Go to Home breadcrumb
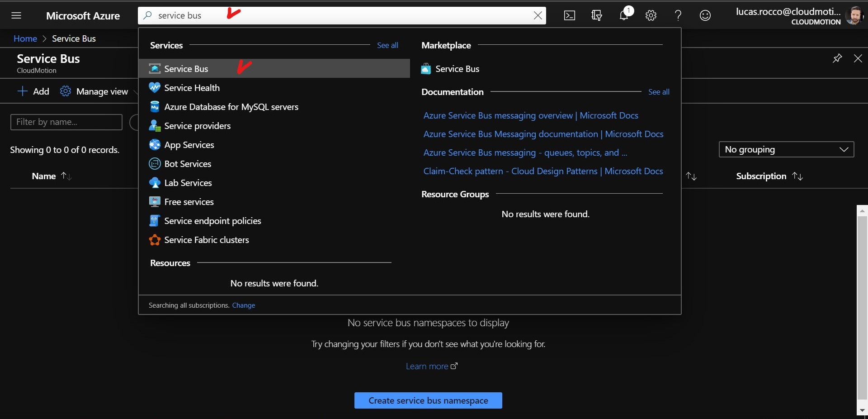The image size is (868, 419). (x=25, y=38)
